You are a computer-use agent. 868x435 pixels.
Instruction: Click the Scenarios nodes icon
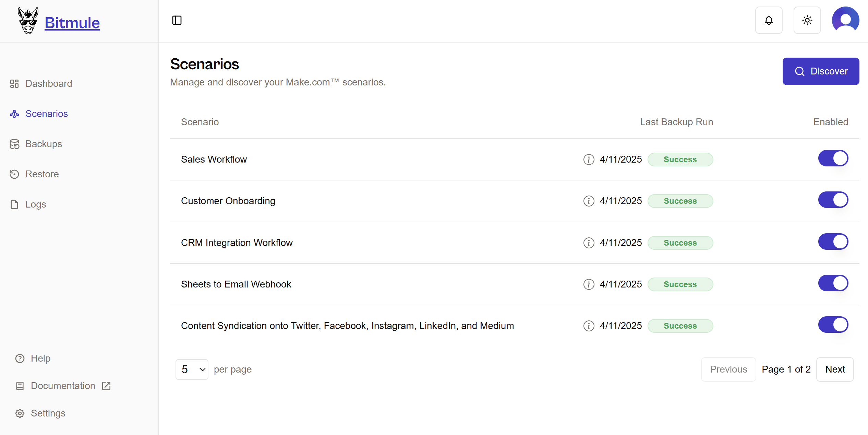tap(14, 114)
